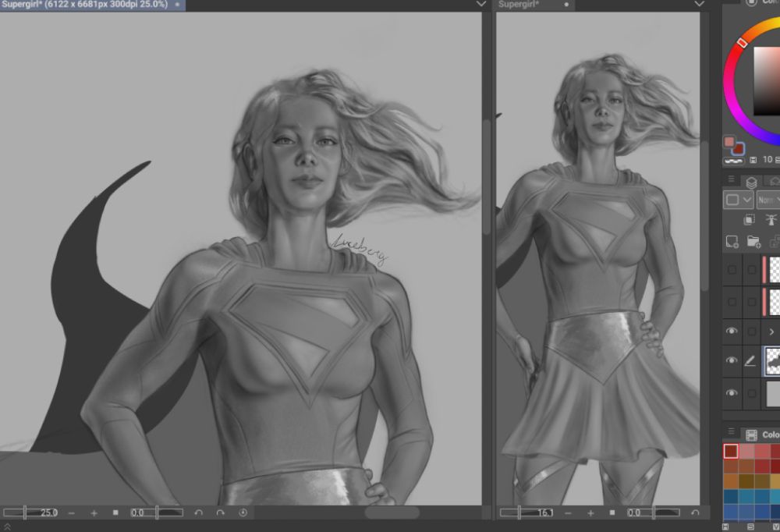The width and height of the screenshot is (780, 532).
Task: Select the sub drawing color swatch
Action: (x=738, y=149)
